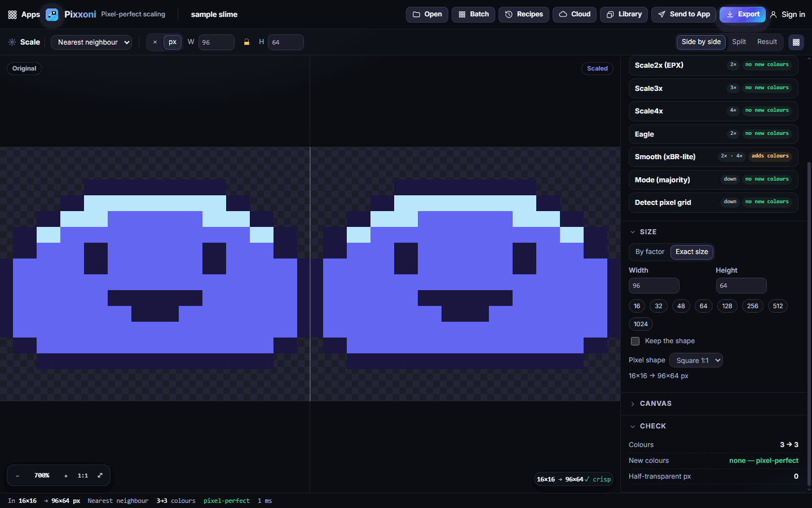Open the Nearest neighbour algorithm dropdown
The image size is (812, 508).
coord(91,42)
